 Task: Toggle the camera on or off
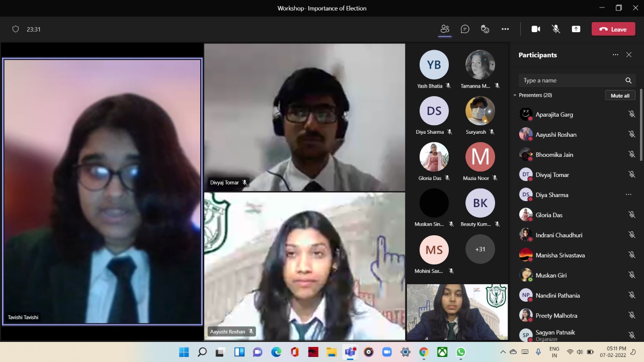(536, 29)
